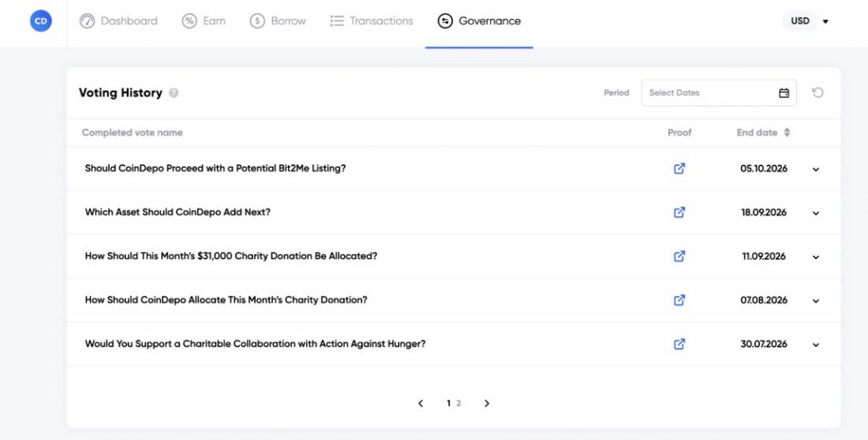Click the Transactions list icon
Screen dimensions: 868x440
click(x=337, y=21)
